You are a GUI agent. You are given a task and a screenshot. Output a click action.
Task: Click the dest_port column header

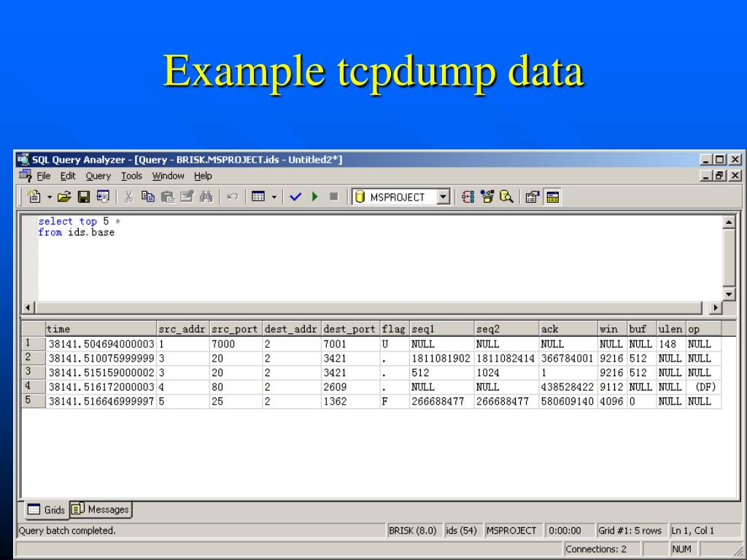point(351,329)
